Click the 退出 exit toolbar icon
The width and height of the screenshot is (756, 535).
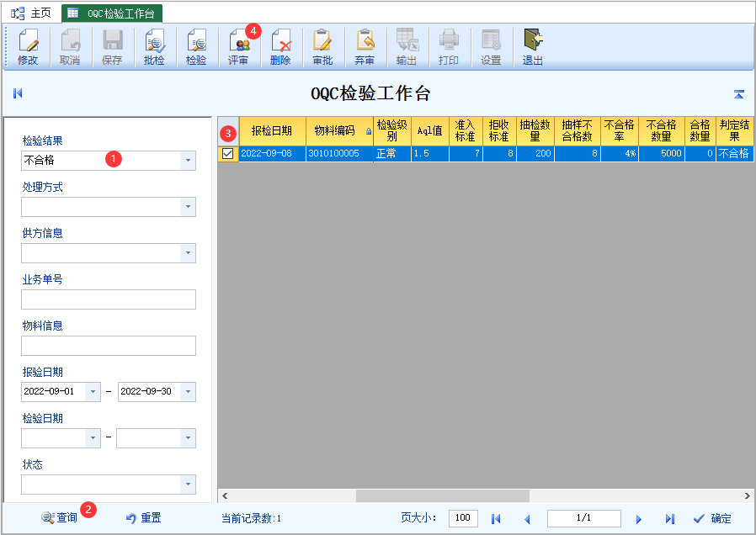coord(533,47)
